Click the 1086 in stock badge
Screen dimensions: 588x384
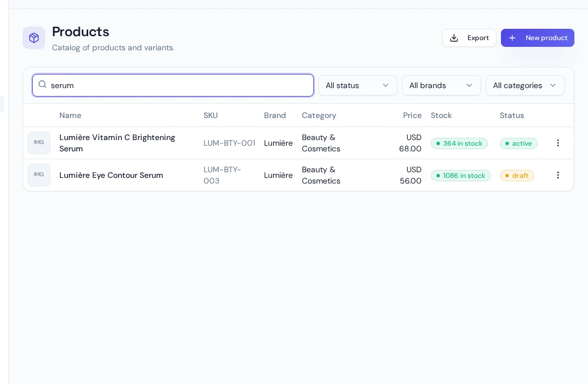(x=460, y=175)
